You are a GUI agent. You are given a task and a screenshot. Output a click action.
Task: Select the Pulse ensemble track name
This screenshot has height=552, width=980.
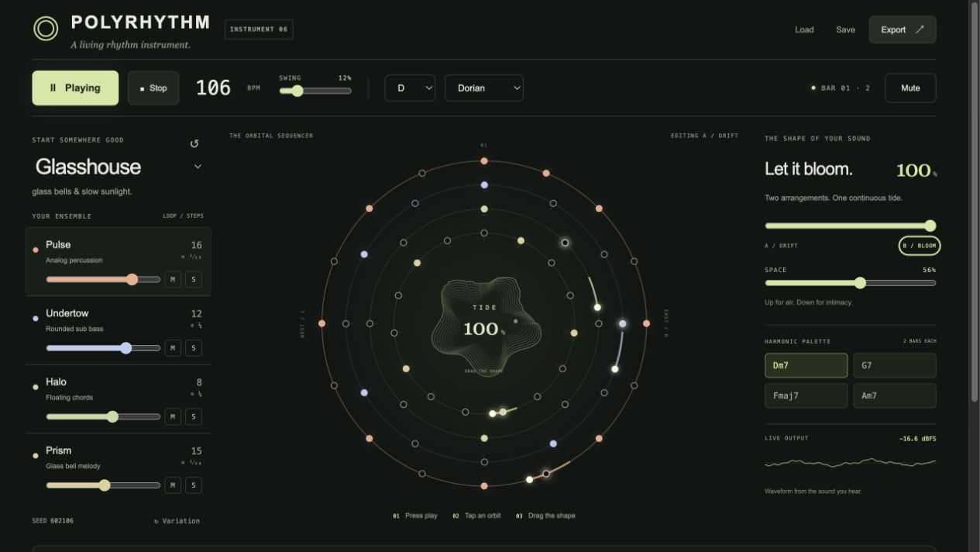[x=58, y=244]
